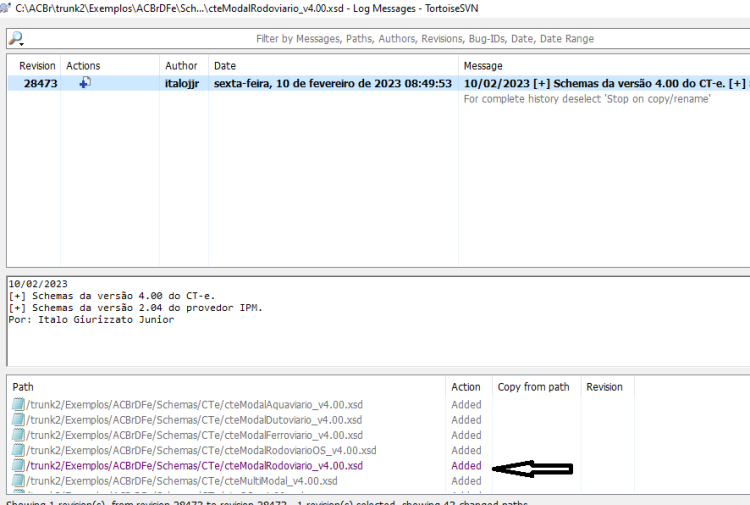Click the Actions column header
The width and height of the screenshot is (750, 505).
click(83, 66)
